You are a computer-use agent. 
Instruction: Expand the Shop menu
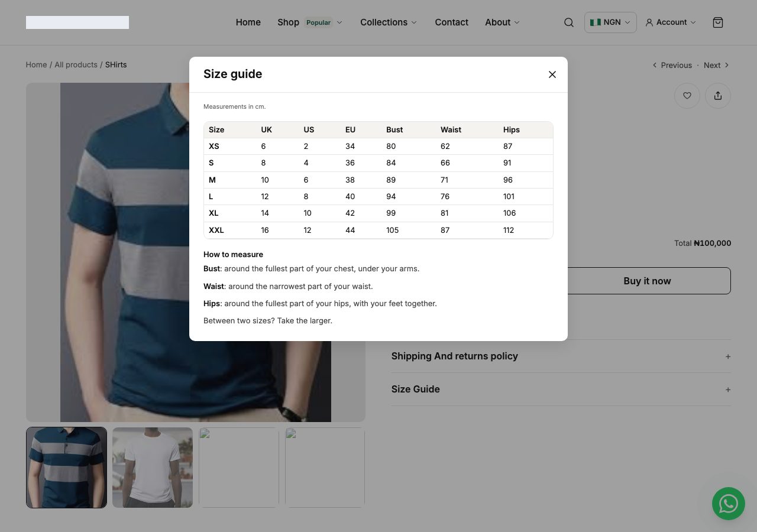(310, 22)
